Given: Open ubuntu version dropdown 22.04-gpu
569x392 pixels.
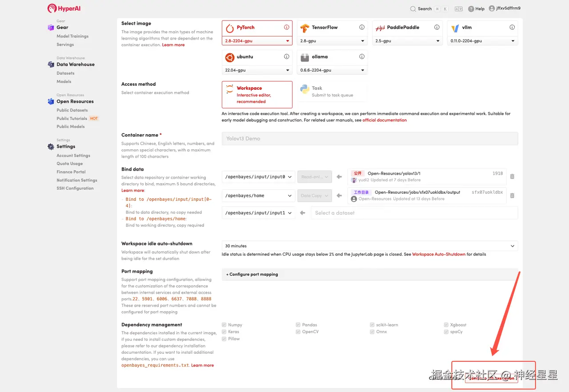Looking at the screenshot, I should tap(257, 70).
